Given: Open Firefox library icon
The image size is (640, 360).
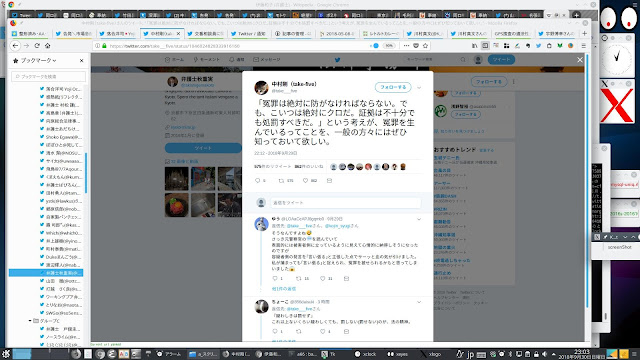Looking at the screenshot, I should (x=474, y=46).
